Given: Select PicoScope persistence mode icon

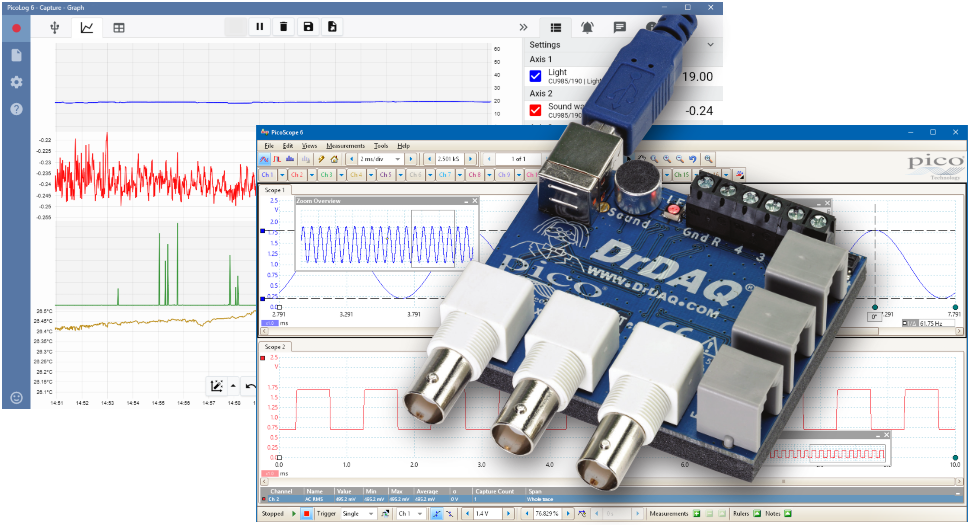Looking at the screenshot, I should pos(277,159).
